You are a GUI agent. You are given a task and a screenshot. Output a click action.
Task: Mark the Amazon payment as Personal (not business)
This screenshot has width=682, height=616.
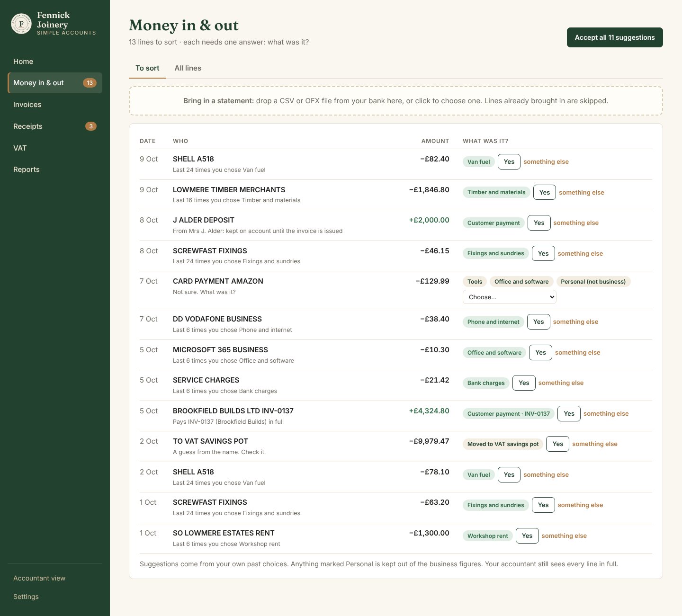[x=593, y=281]
